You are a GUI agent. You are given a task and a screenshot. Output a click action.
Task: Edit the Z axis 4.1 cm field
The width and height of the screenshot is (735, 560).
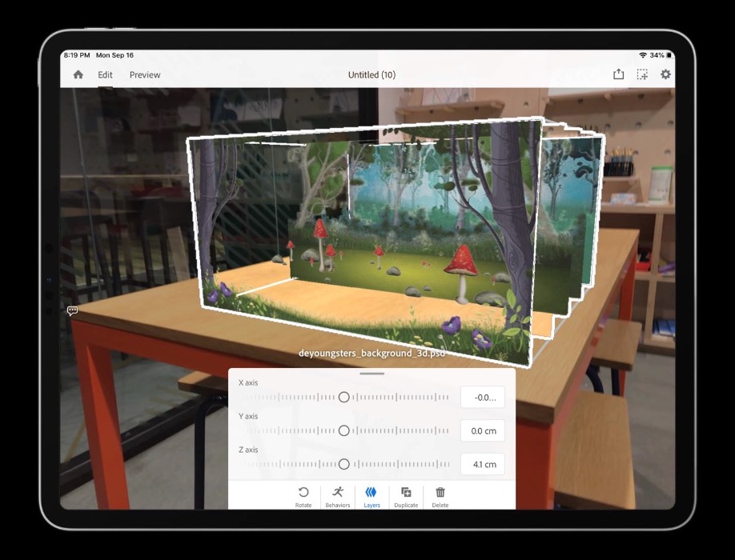483,464
